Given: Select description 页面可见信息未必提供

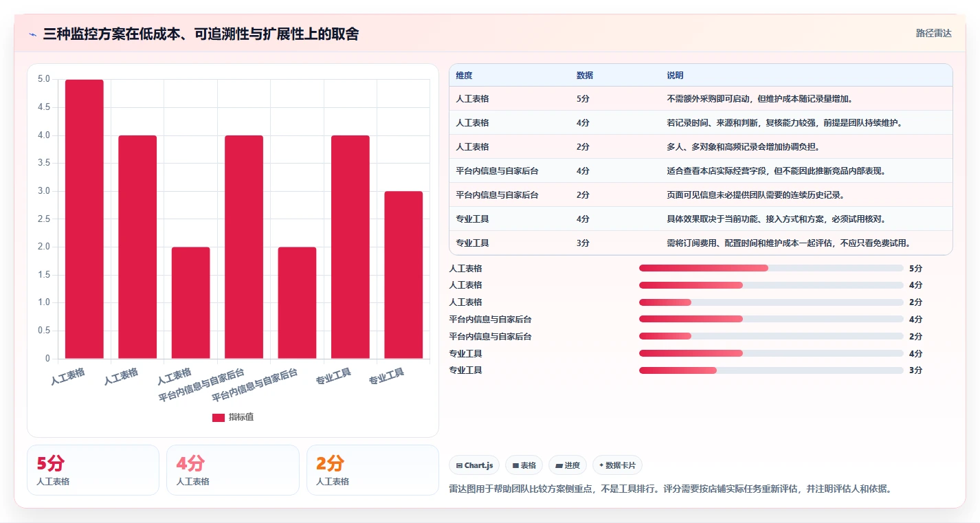Looking at the screenshot, I should click(755, 195).
